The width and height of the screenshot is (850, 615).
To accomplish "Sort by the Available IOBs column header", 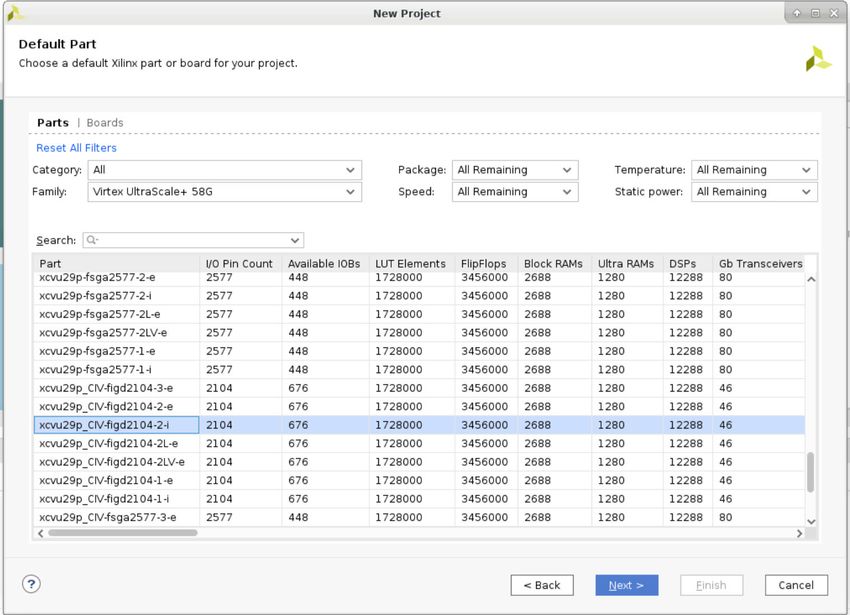I will 325,264.
